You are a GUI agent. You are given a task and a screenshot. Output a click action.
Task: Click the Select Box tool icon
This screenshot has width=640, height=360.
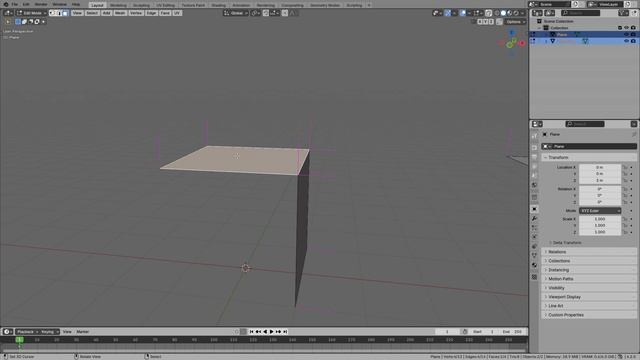point(8,22)
